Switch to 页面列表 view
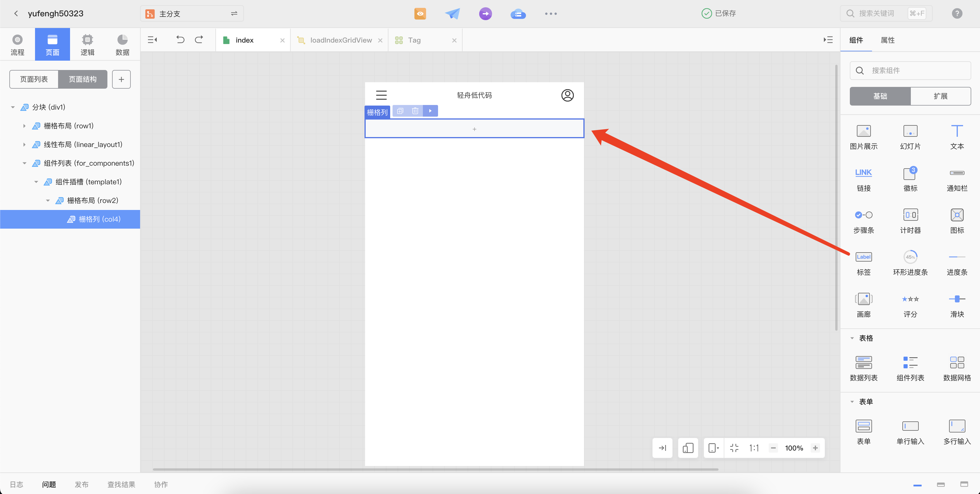The height and width of the screenshot is (494, 980). tap(34, 79)
